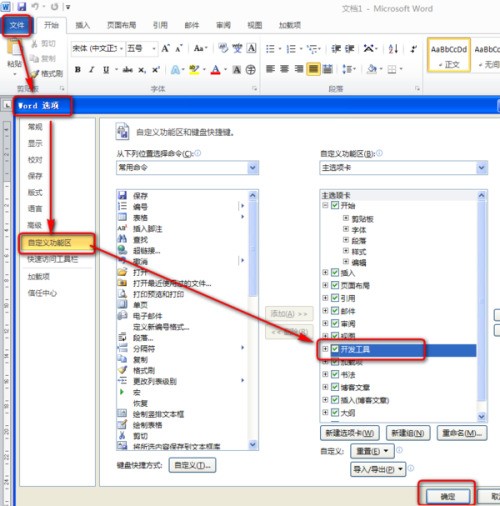Click the 新建选项卡 button
This screenshot has width=500, height=506.
349,433
